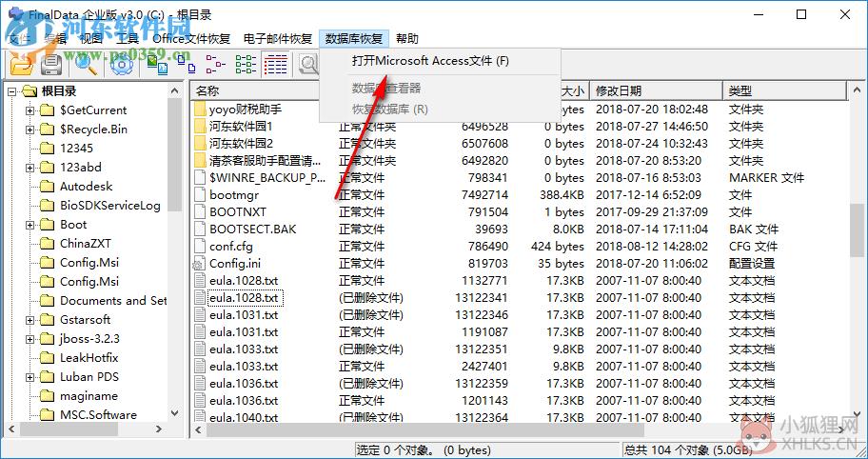This screenshot has height=459, width=868.
Task: Click the MARKER 文件 type cell
Action: click(x=766, y=178)
